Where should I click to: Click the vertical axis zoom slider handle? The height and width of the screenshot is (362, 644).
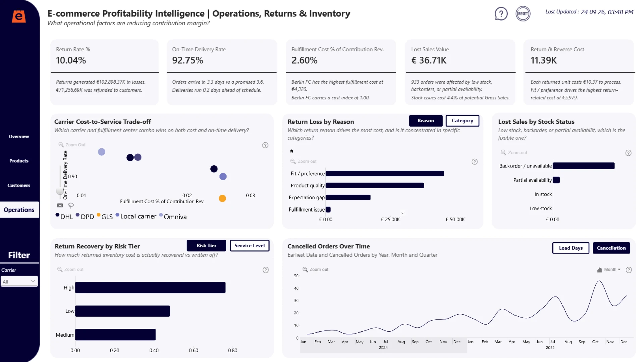click(x=60, y=191)
